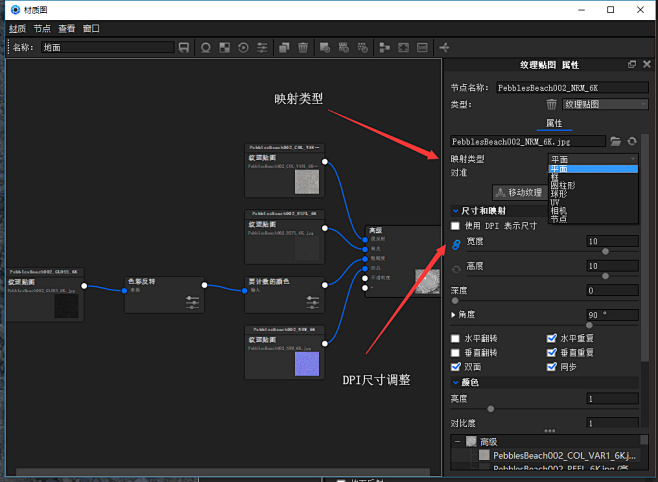Click the node graph layout icon in toolbar
Image resolution: width=658 pixels, height=482 pixels.
pos(384,47)
